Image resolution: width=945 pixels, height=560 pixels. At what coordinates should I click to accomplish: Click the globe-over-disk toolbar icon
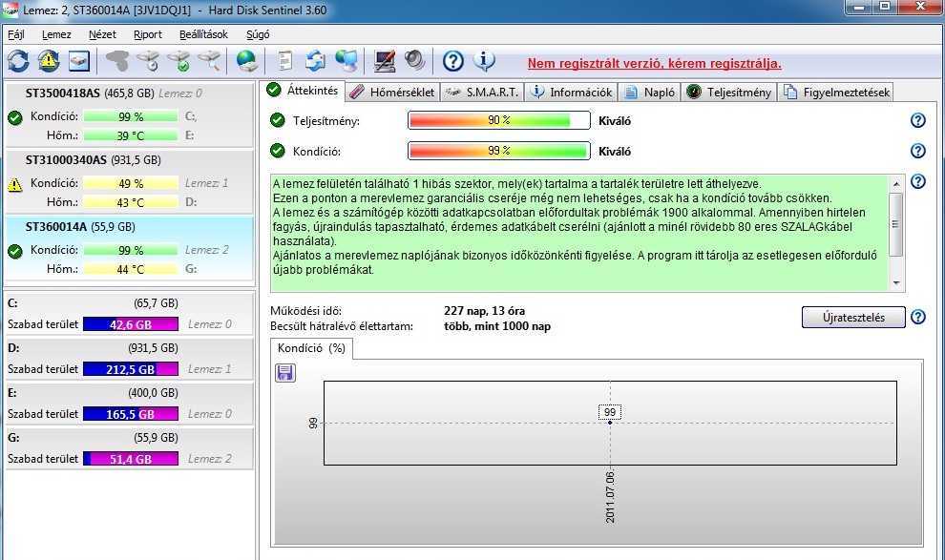(x=247, y=61)
